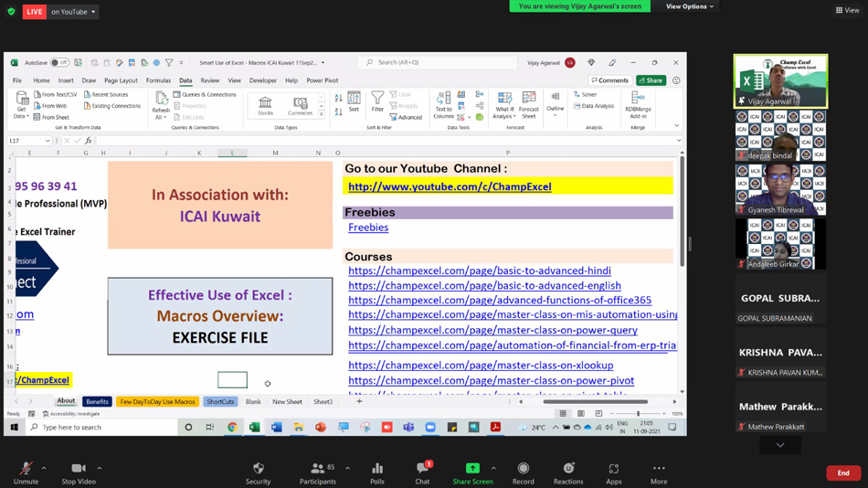The height and width of the screenshot is (488, 868).
Task: Open Zoom Participants panel
Action: pos(318,473)
